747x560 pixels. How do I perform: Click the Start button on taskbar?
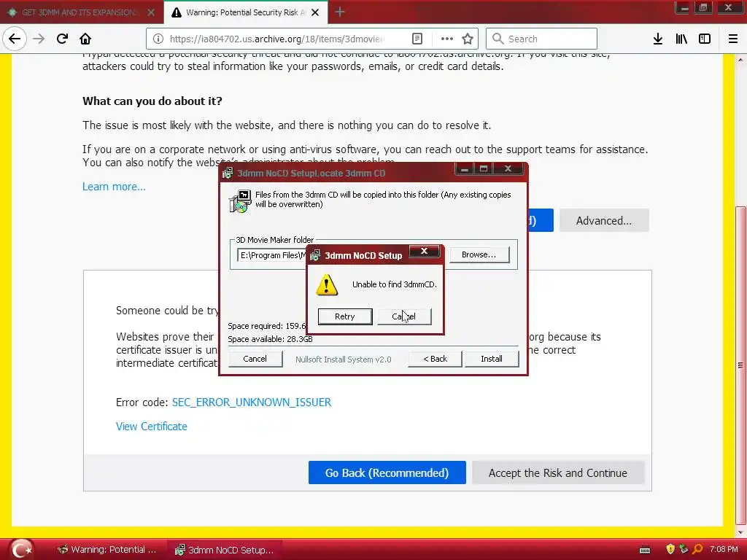(x=21, y=549)
